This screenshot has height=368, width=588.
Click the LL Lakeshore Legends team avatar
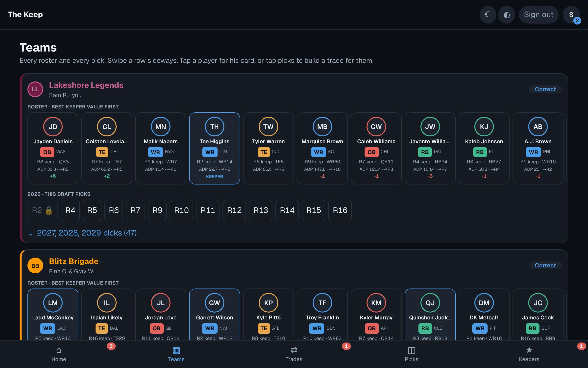click(35, 89)
